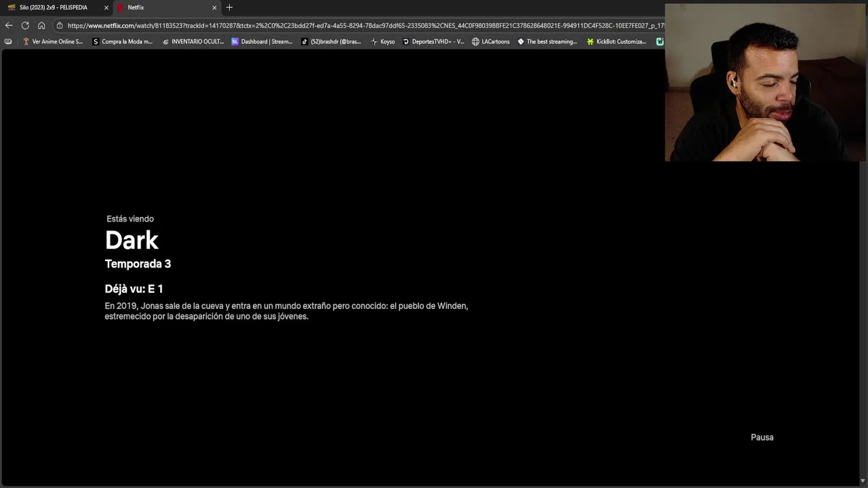Click the Pausa status text
The height and width of the screenshot is (488, 868).
762,437
